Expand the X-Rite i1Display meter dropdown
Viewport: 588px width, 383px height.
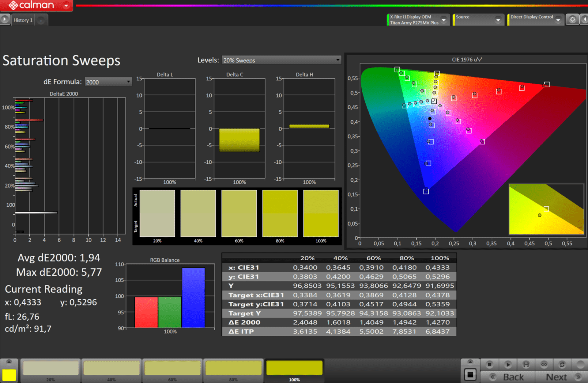point(443,20)
